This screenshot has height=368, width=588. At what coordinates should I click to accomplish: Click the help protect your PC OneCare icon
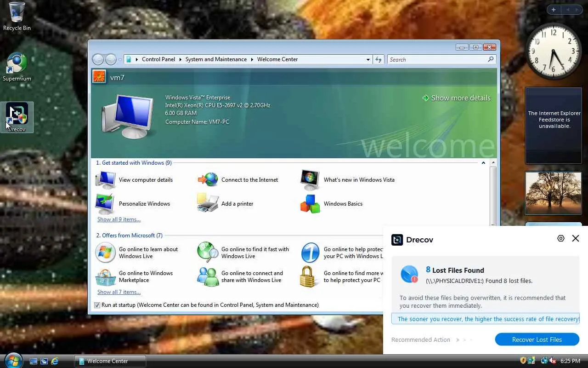click(x=310, y=253)
